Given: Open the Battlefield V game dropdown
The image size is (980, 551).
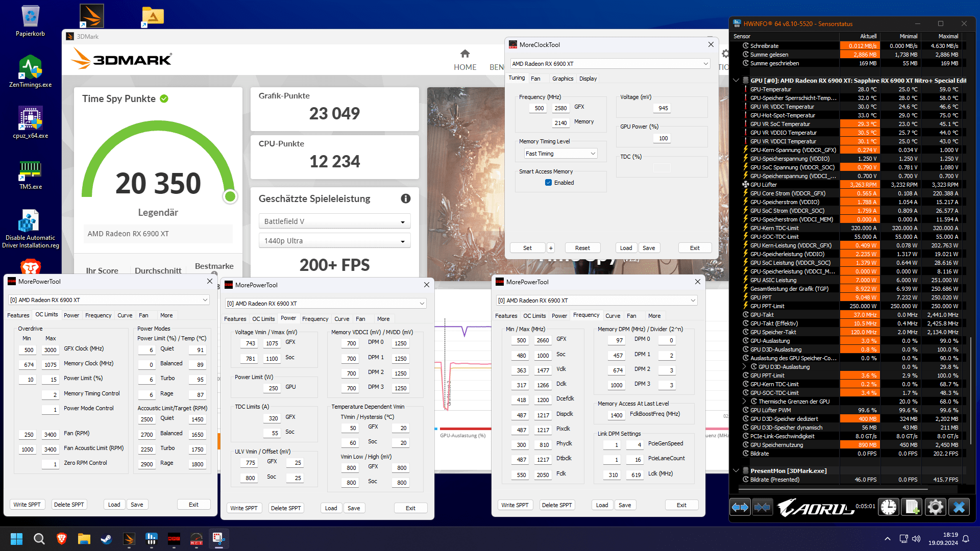Looking at the screenshot, I should pos(334,221).
